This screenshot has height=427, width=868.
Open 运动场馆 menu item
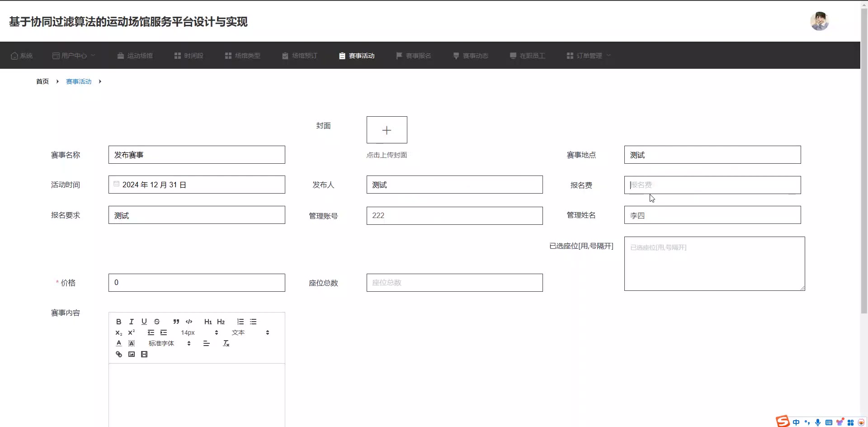[x=135, y=56]
